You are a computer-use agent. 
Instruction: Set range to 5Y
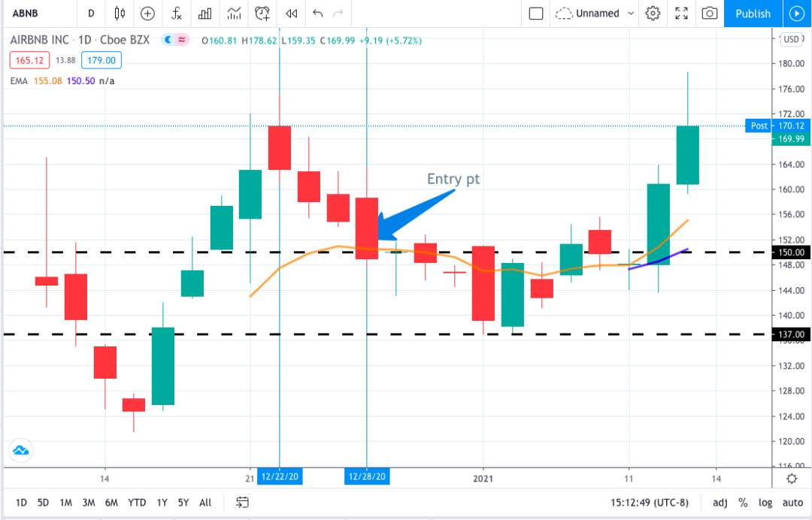tap(183, 503)
